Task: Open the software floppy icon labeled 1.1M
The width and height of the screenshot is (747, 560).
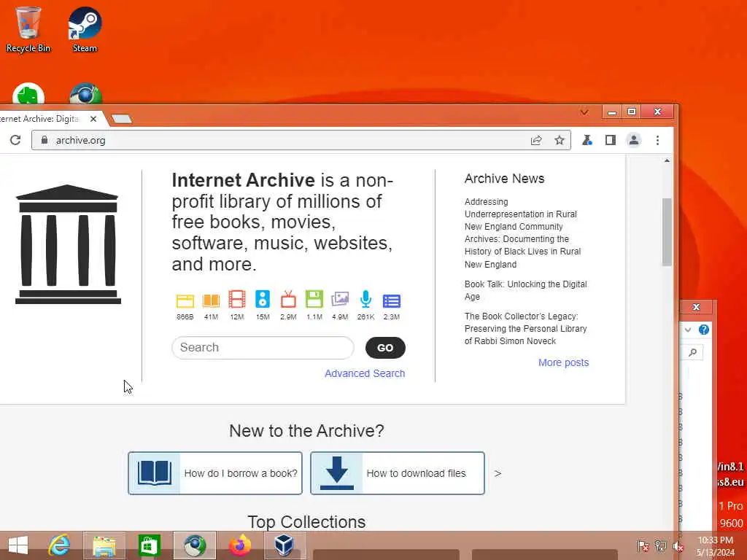Action: pyautogui.click(x=314, y=300)
